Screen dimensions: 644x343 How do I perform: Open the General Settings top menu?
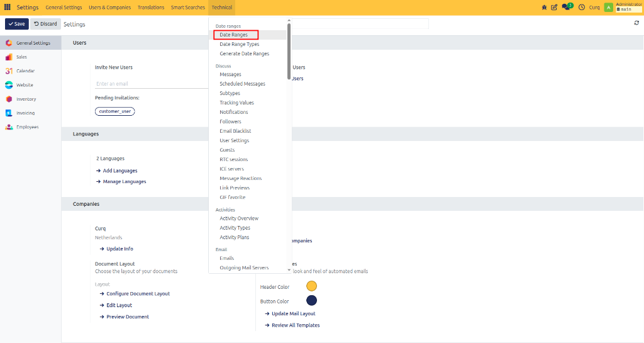[64, 8]
